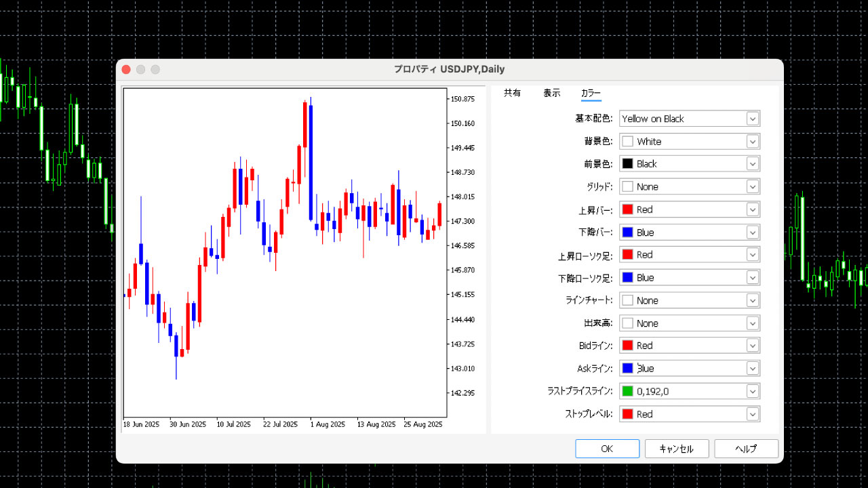Viewport: 868px width, 488px height.
Task: Open the 出来高 volume color dropdown
Action: pyautogui.click(x=752, y=323)
